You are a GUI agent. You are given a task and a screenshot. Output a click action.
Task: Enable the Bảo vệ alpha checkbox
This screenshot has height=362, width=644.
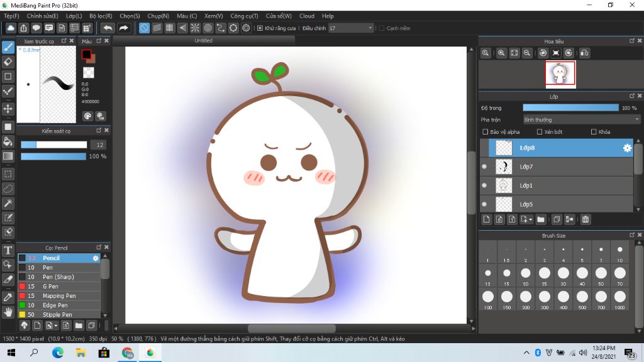tap(485, 132)
